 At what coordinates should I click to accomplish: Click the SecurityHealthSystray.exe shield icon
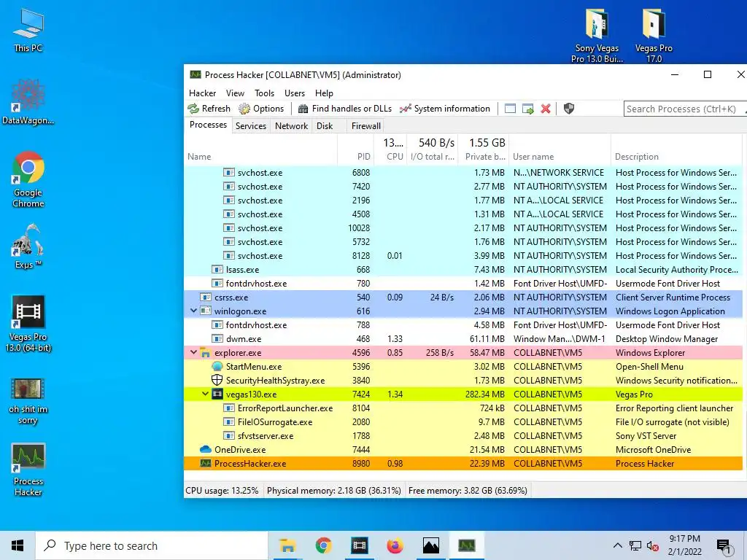pos(217,380)
